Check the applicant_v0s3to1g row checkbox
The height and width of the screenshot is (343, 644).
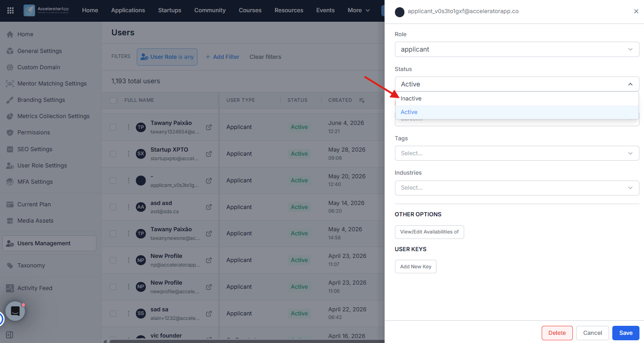pos(113,181)
